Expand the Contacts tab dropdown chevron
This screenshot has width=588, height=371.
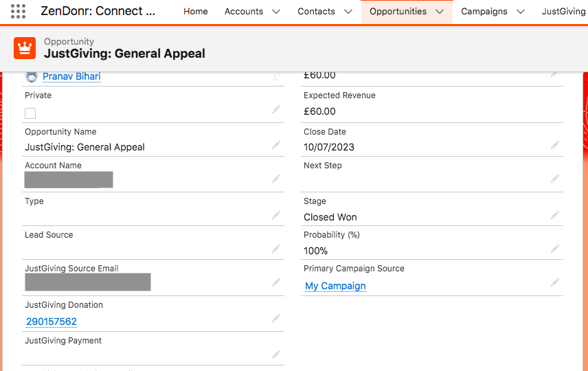pyautogui.click(x=348, y=12)
